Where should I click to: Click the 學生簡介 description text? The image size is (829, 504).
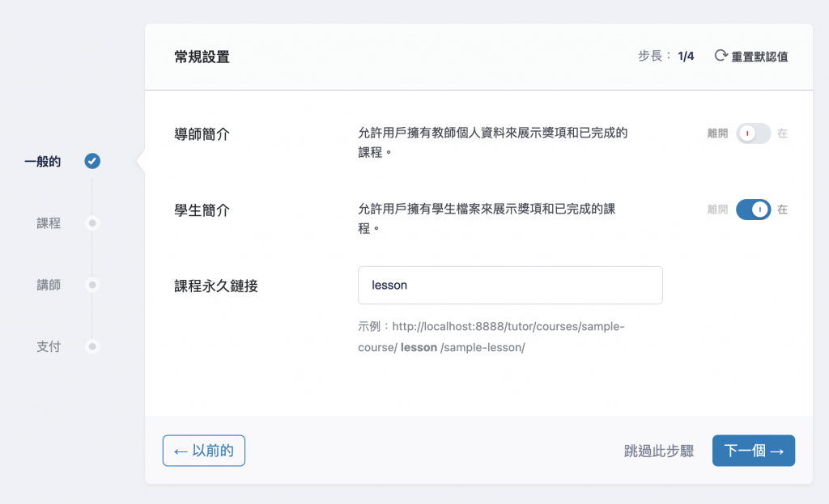tap(487, 218)
